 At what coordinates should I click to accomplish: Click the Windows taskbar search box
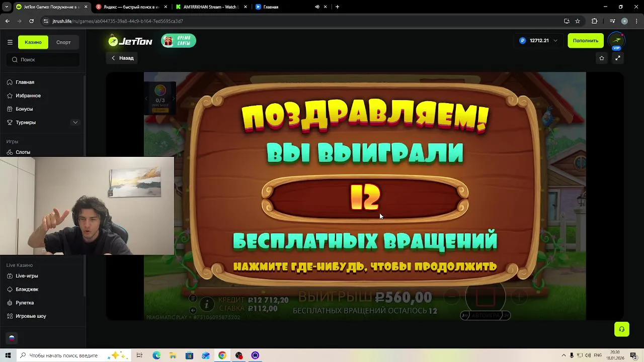(73, 355)
